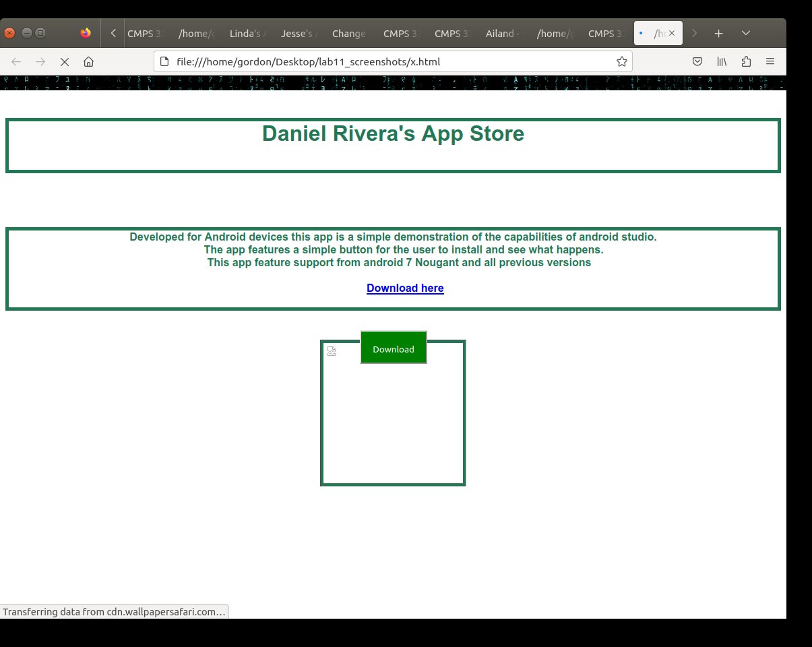This screenshot has height=647, width=812.
Task: Stop loading the current page
Action: (65, 62)
